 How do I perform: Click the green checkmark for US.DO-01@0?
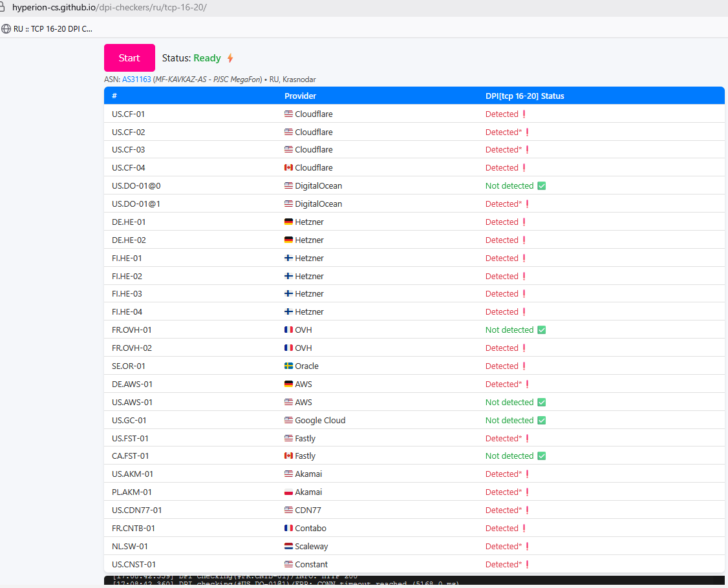point(541,185)
